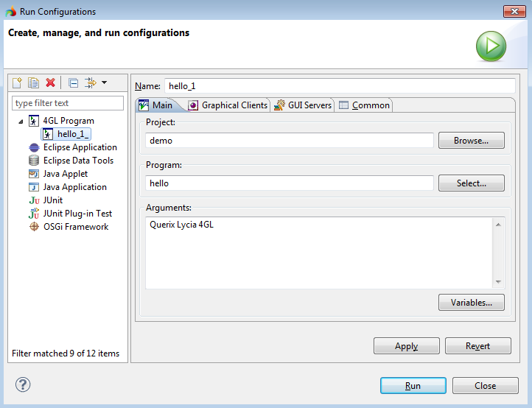Open the GUI Servers tab
Screen dimensions: 532x408
tap(303, 105)
